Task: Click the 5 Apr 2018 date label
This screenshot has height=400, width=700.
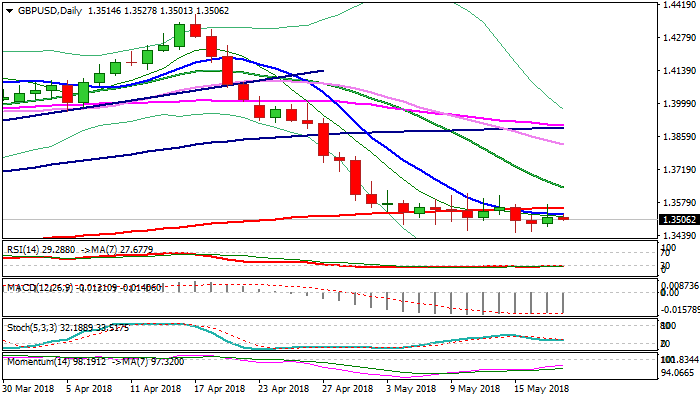Action: [x=89, y=389]
